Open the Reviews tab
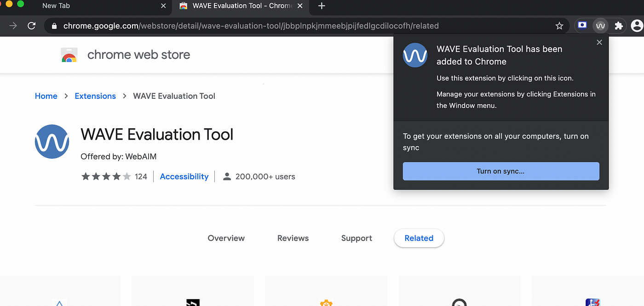 [x=293, y=238]
